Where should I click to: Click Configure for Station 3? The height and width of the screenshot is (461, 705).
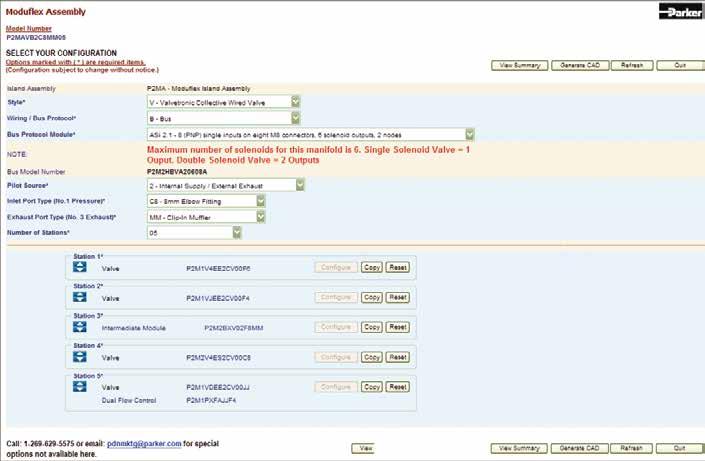tap(336, 327)
